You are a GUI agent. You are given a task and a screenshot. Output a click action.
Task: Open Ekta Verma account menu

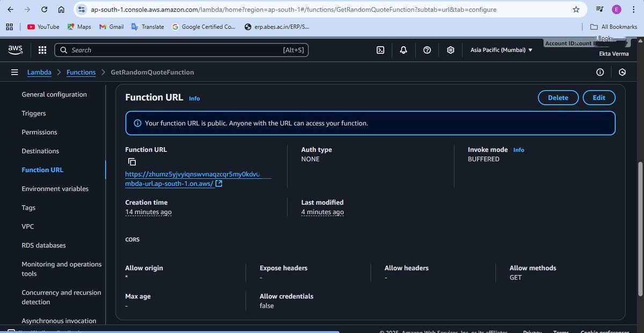(614, 53)
